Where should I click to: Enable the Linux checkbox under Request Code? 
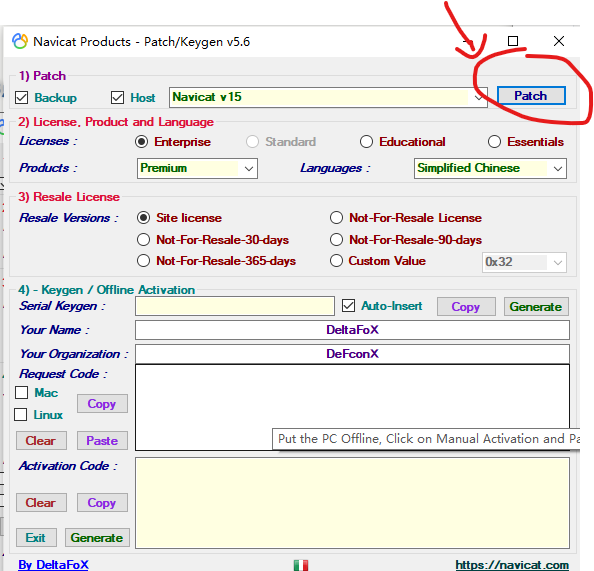[20, 414]
